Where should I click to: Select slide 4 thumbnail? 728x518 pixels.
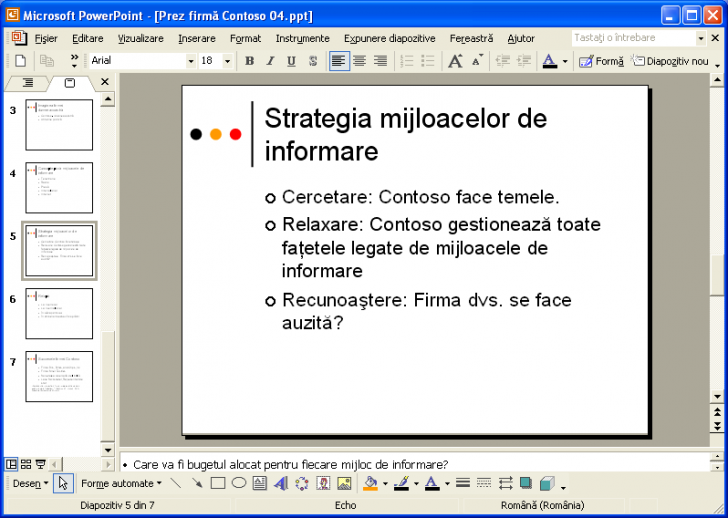tap(59, 188)
